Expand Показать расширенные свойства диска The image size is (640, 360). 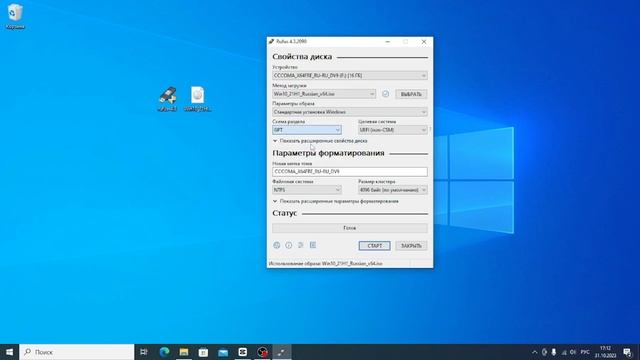pos(320,141)
